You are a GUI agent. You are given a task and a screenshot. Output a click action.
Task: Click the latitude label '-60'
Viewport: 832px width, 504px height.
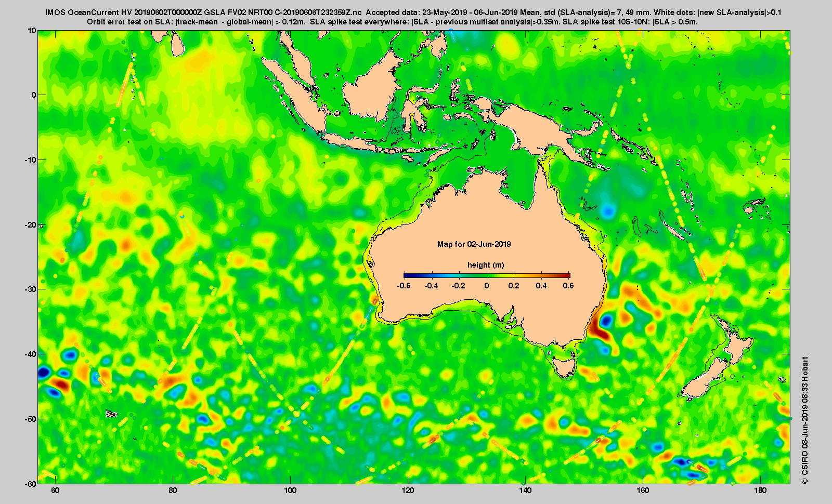pyautogui.click(x=30, y=483)
